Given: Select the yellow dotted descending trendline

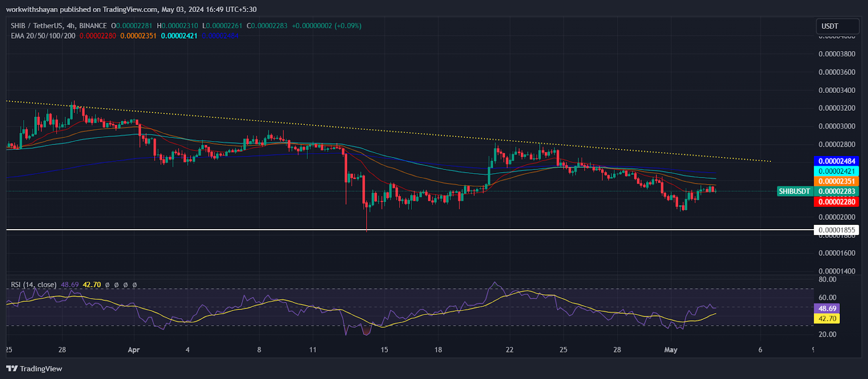Looking at the screenshot, I should [x=388, y=131].
